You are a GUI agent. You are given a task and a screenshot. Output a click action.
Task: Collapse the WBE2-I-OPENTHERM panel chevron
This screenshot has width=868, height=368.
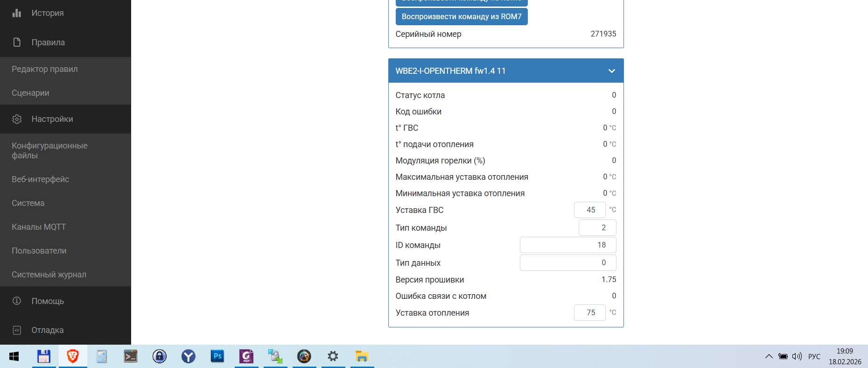[611, 71]
